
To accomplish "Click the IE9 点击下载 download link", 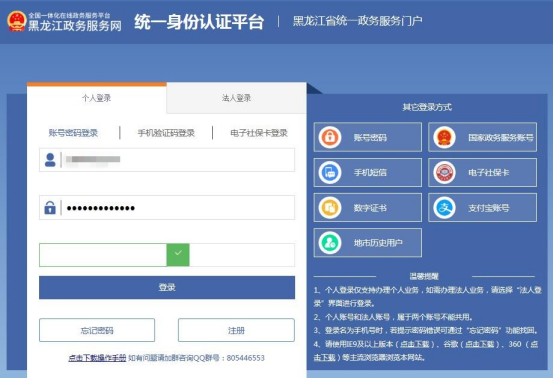I will click(415, 344).
